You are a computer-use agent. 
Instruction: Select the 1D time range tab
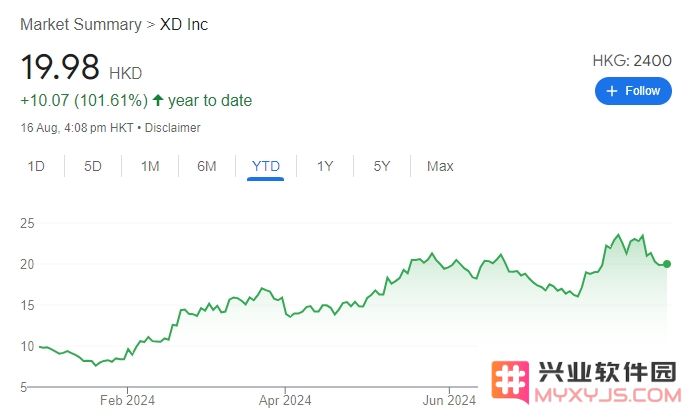[x=36, y=166]
